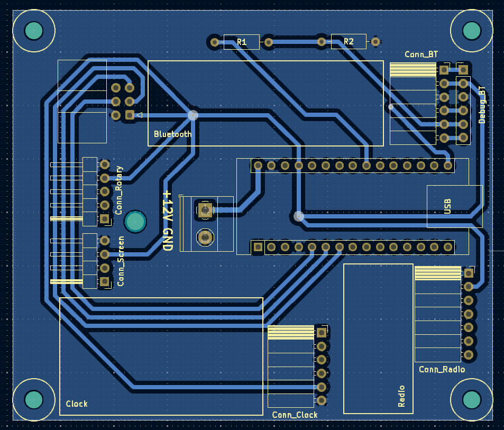Select the R2 resistor label

pos(349,41)
